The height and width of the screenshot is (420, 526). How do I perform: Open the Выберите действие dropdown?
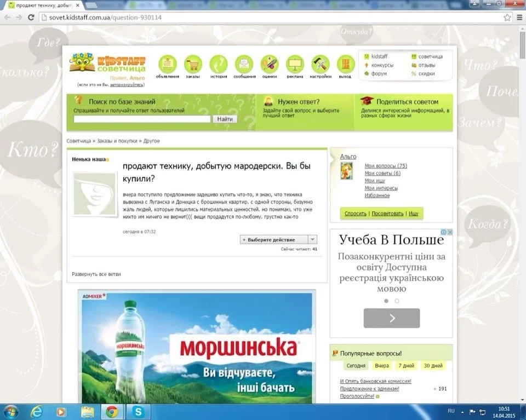click(277, 239)
